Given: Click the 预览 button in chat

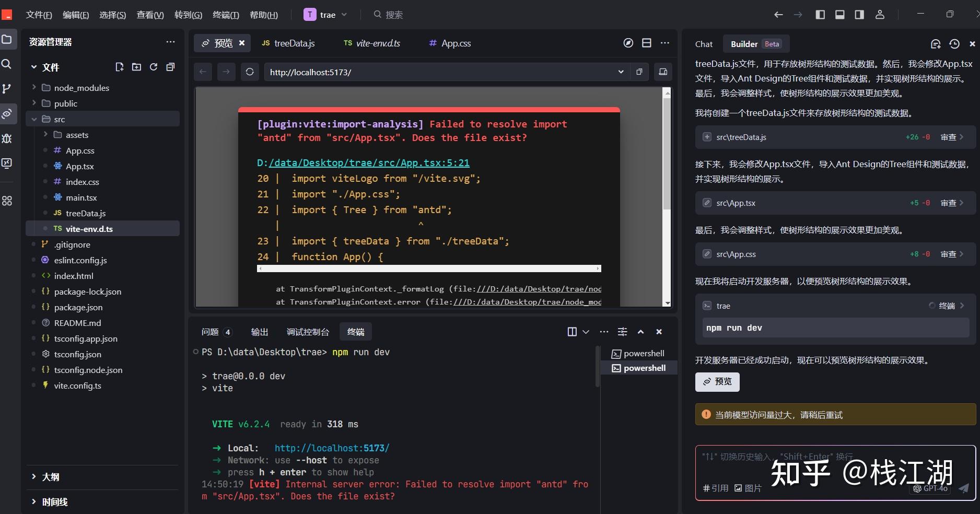Looking at the screenshot, I should tap(717, 382).
